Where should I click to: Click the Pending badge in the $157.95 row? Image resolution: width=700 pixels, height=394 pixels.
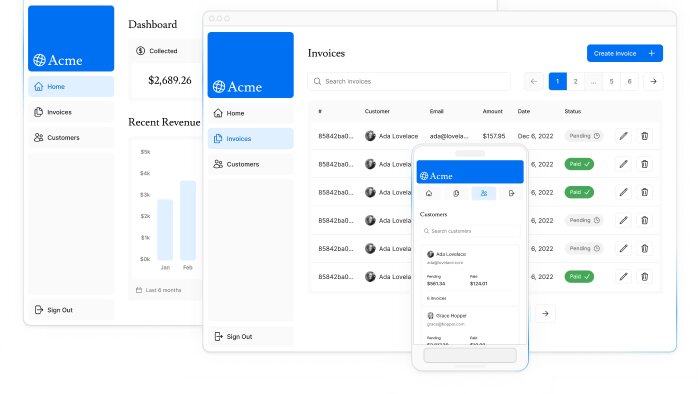(x=584, y=136)
